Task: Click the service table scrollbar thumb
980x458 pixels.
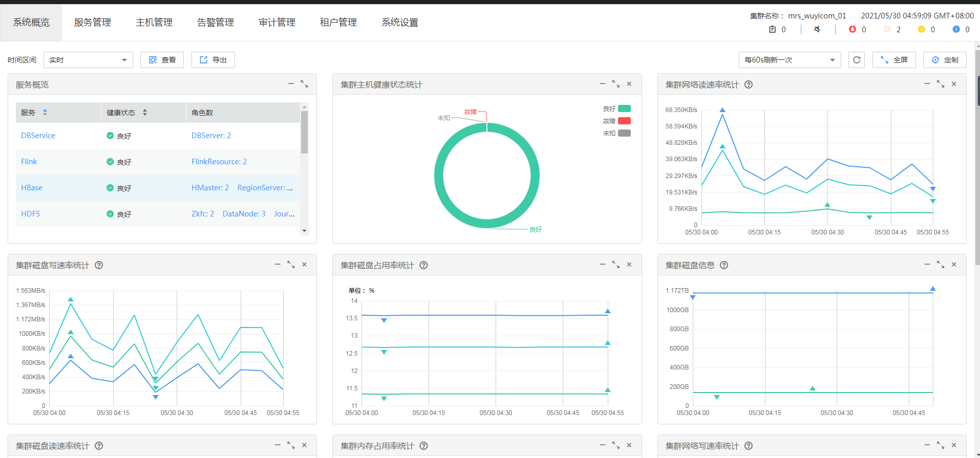Action: (x=304, y=133)
